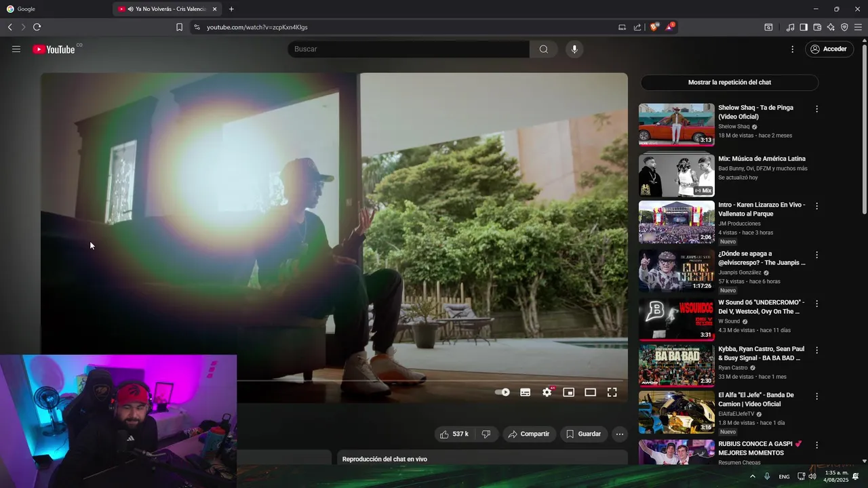Open options for RUBIUS CONOCE A GASPI
This screenshot has height=488, width=868.
click(816, 445)
